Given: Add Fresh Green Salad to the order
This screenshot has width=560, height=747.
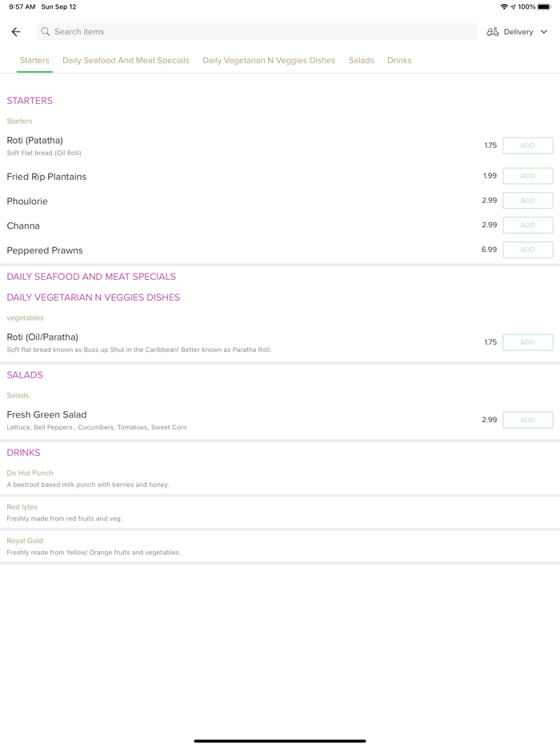Looking at the screenshot, I should [x=527, y=420].
